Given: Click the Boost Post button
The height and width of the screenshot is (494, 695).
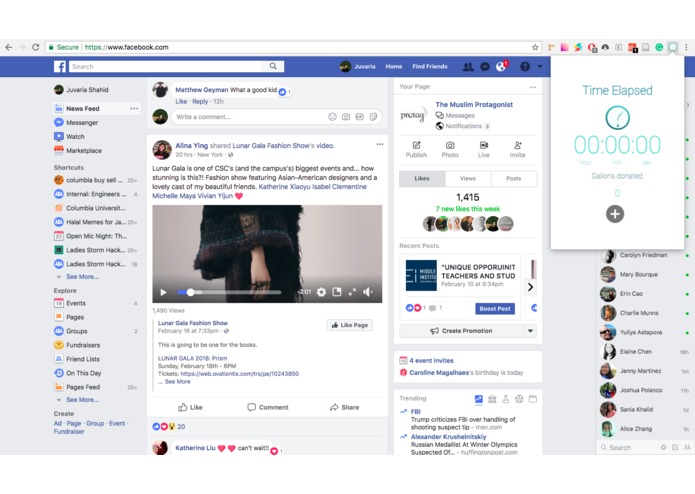Looking at the screenshot, I should coord(495,309).
